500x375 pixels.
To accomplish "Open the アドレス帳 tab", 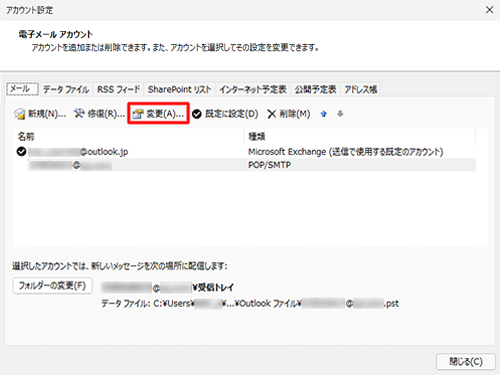I will coord(361,89).
